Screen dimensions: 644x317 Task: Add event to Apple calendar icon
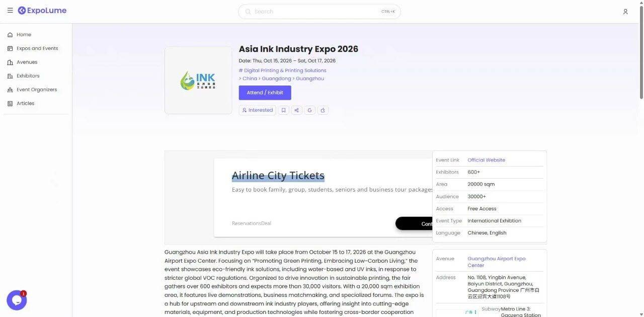[323, 110]
